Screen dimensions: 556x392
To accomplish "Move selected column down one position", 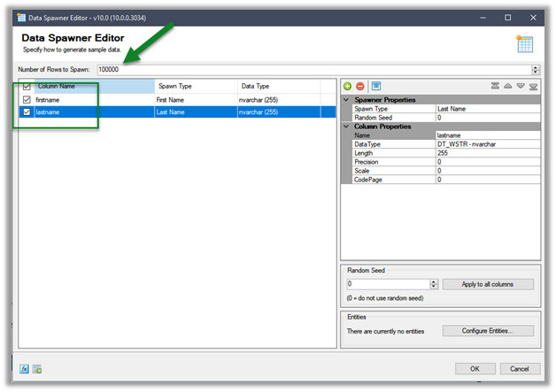I will tap(521, 86).
